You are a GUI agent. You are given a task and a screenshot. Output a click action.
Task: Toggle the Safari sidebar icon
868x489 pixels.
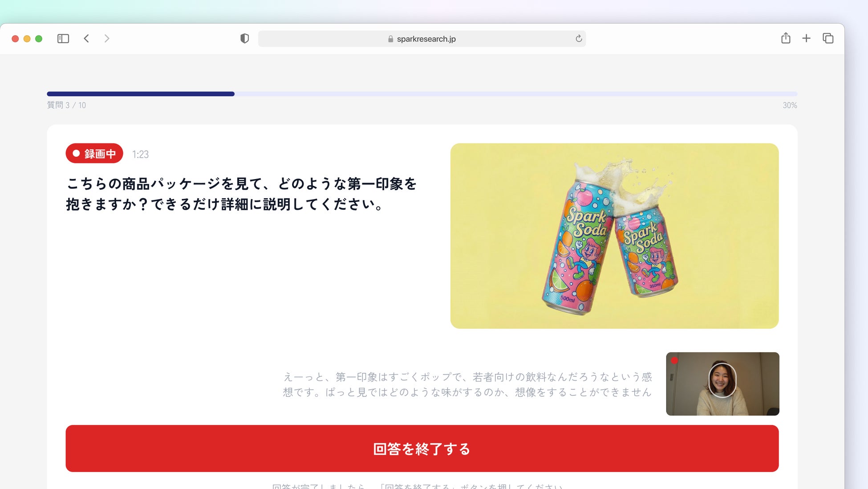click(x=63, y=39)
